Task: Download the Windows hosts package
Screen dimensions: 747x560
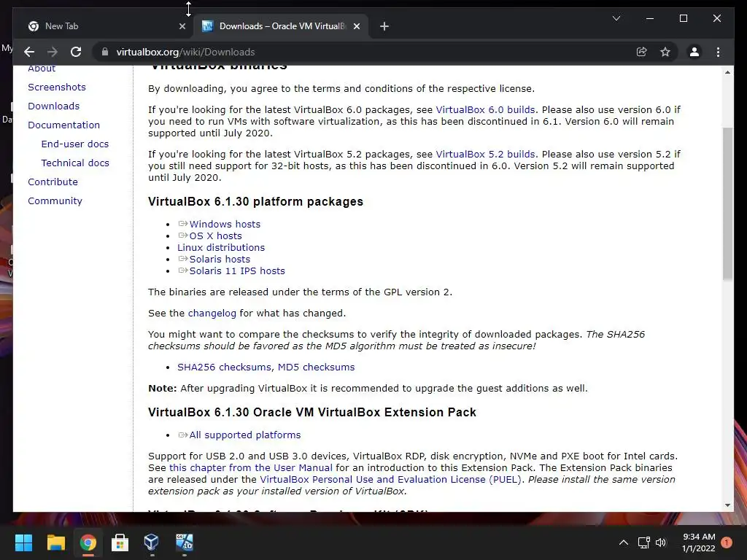Action: [225, 225]
